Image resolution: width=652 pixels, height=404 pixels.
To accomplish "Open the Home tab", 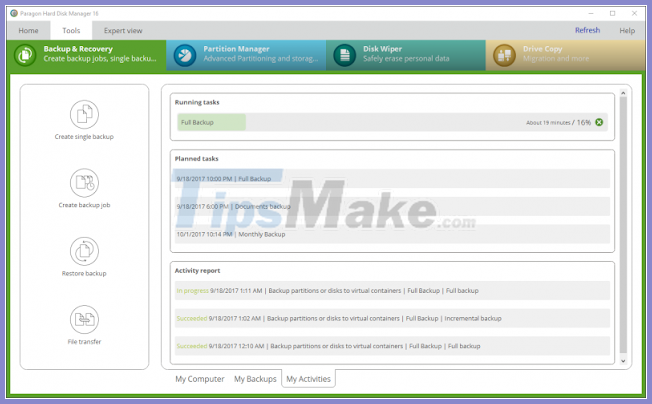I will [x=28, y=31].
